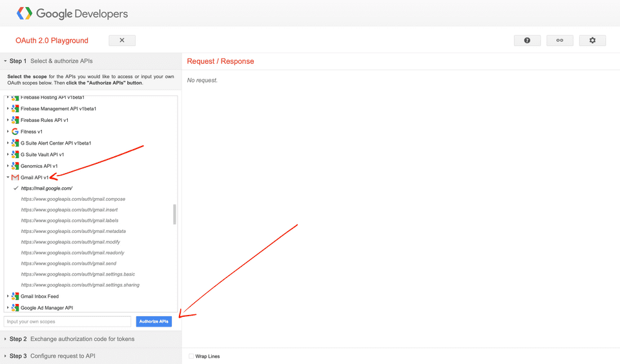Expand G Suite Alert Center API v1beta1
Viewport: 620px width, 364px height.
click(8, 143)
